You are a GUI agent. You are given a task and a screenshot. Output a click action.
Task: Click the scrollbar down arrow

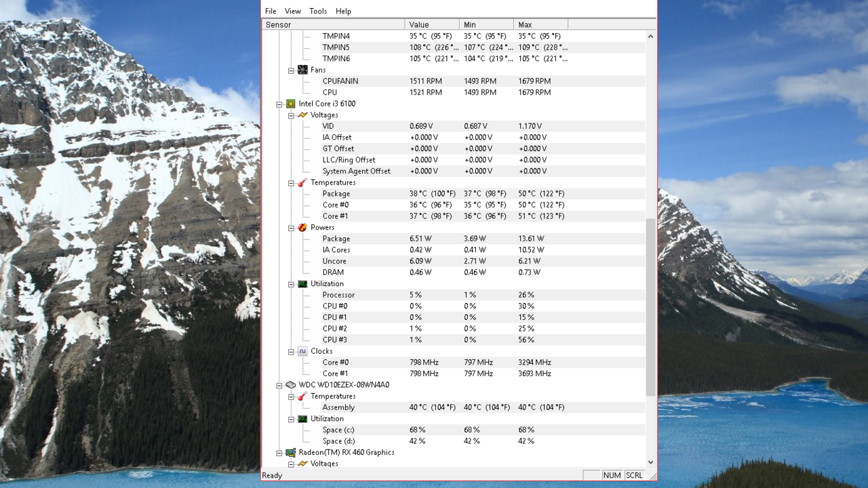click(x=651, y=462)
